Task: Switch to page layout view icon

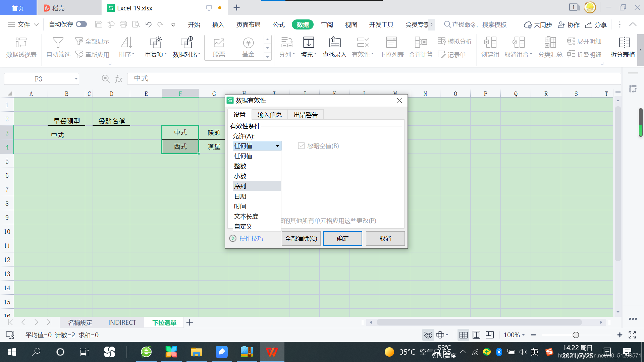Action: click(476, 335)
